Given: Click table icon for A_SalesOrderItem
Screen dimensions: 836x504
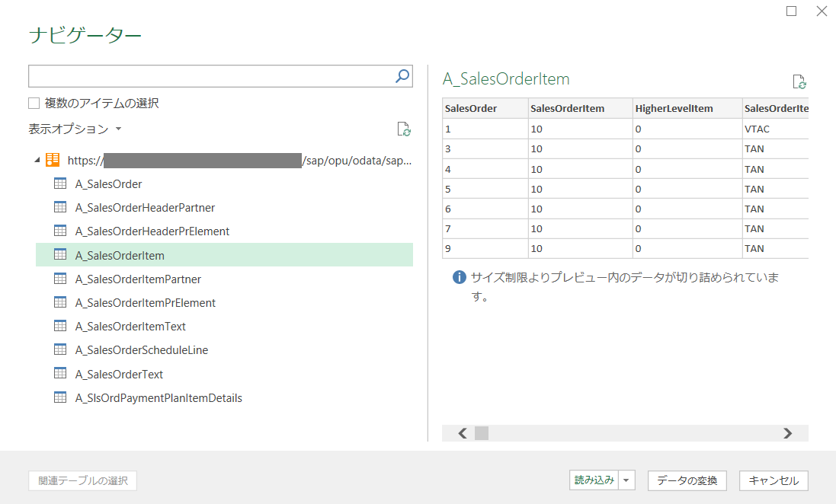Looking at the screenshot, I should point(60,254).
